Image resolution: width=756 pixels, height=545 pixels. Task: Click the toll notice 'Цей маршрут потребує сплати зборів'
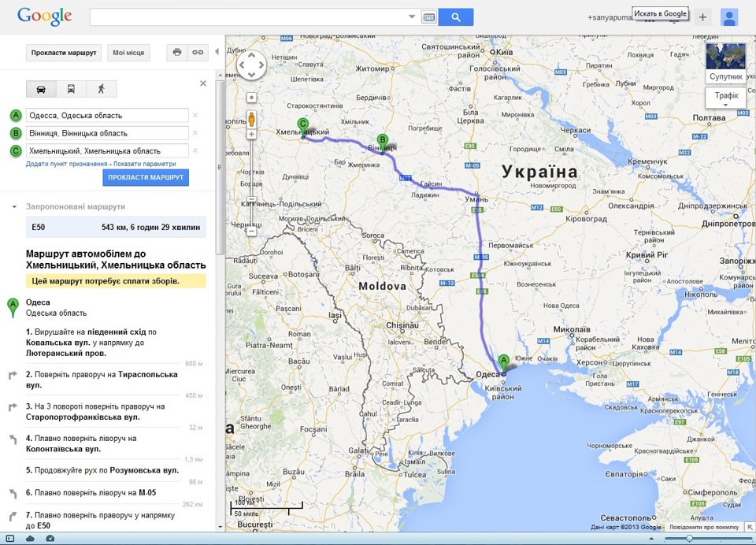[x=116, y=280]
